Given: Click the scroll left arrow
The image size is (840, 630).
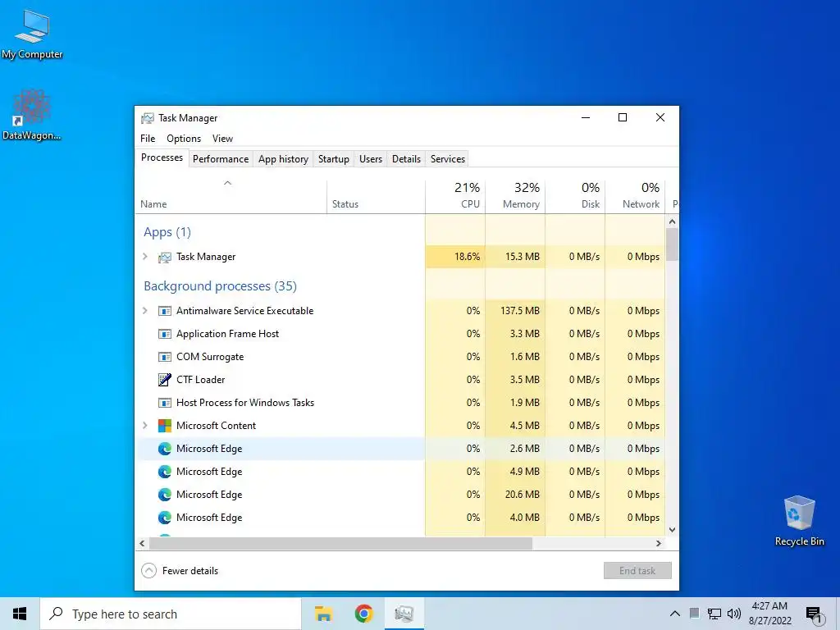Looking at the screenshot, I should click(142, 543).
